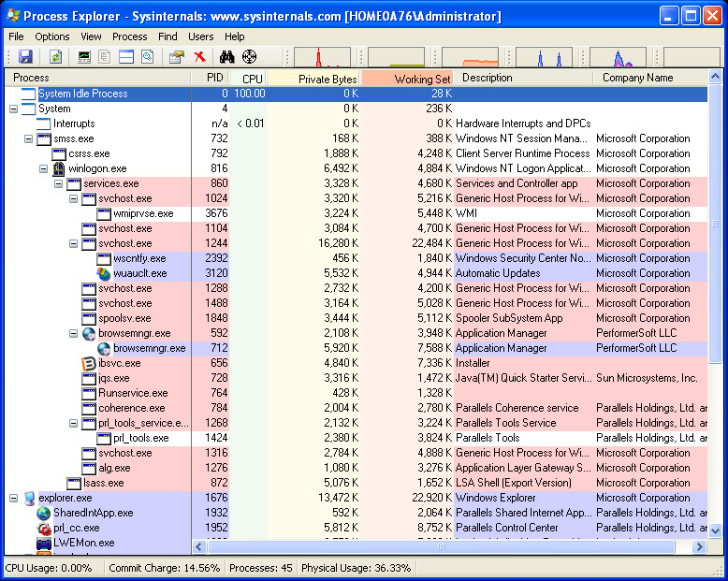Click the Process Explorer title bar icon

13,15
